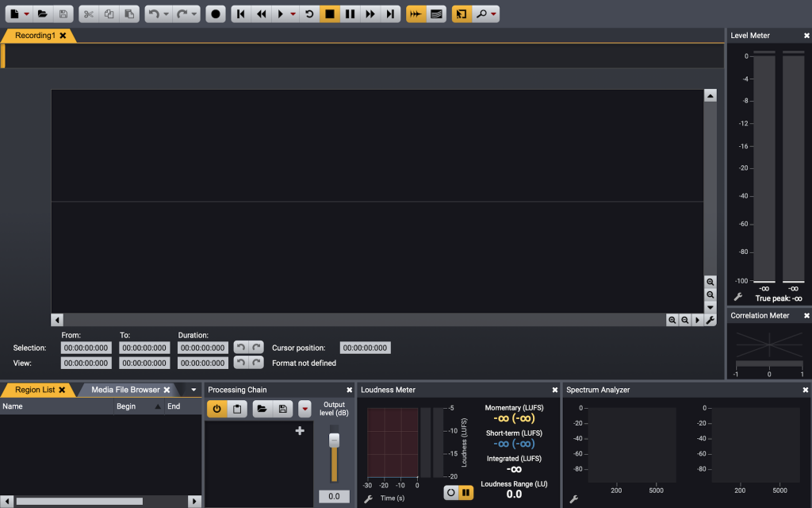
Task: Switch to the Media File Browser tab
Action: click(125, 390)
